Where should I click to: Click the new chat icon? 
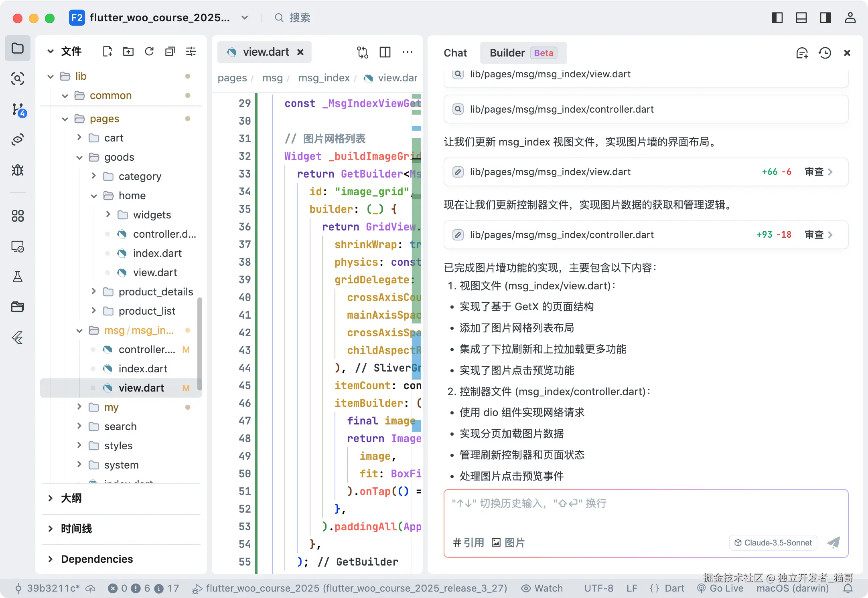click(x=802, y=53)
